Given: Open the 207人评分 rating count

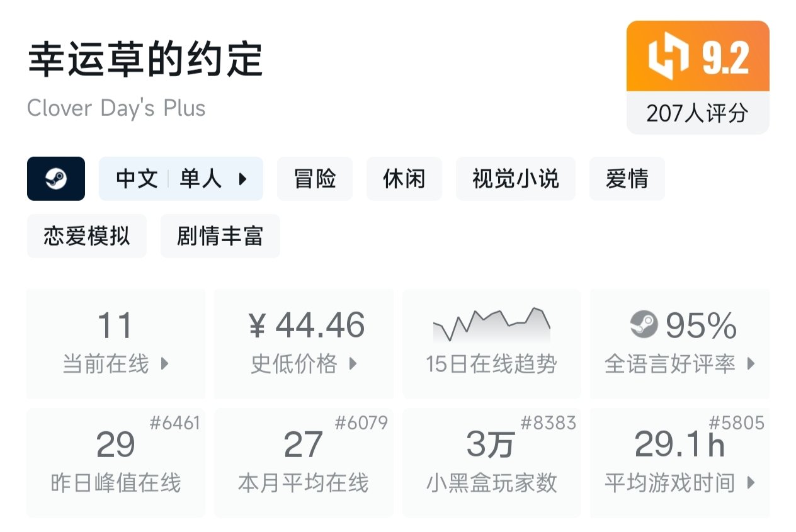Looking at the screenshot, I should click(697, 113).
